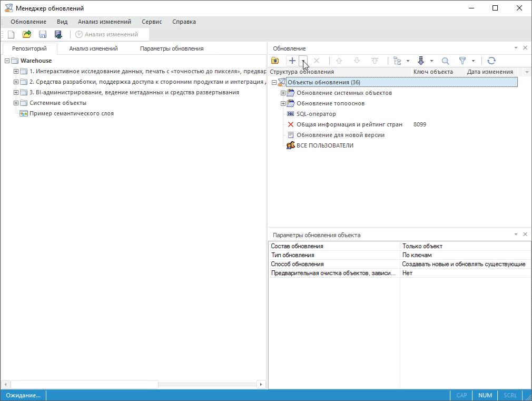Click the horizontal scrollbar right arrow in the repository
The height and width of the screenshot is (401, 532).
tap(261, 384)
